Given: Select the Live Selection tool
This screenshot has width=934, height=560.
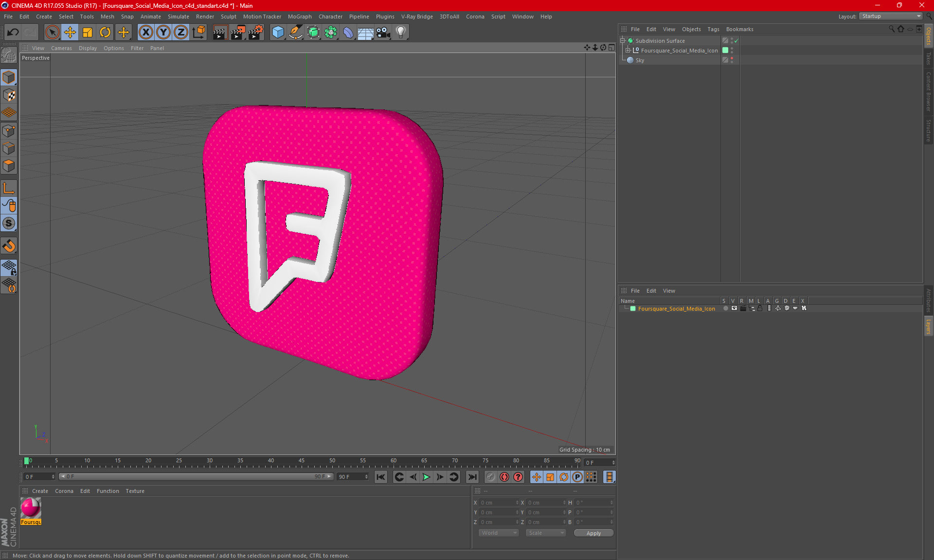Looking at the screenshot, I should tap(52, 33).
